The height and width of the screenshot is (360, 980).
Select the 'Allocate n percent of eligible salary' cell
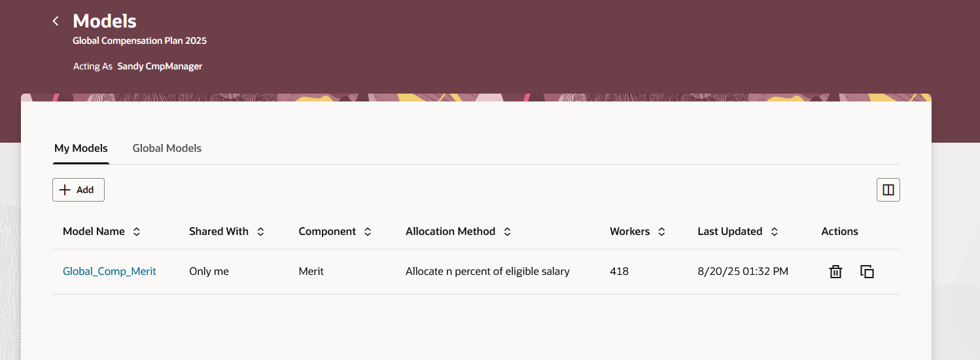pyautogui.click(x=487, y=271)
